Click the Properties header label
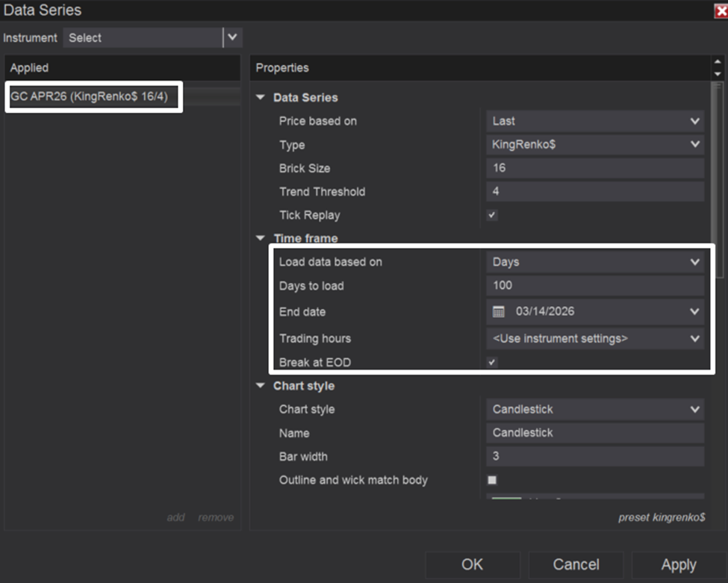Screen dimensions: 728x583 point(282,68)
